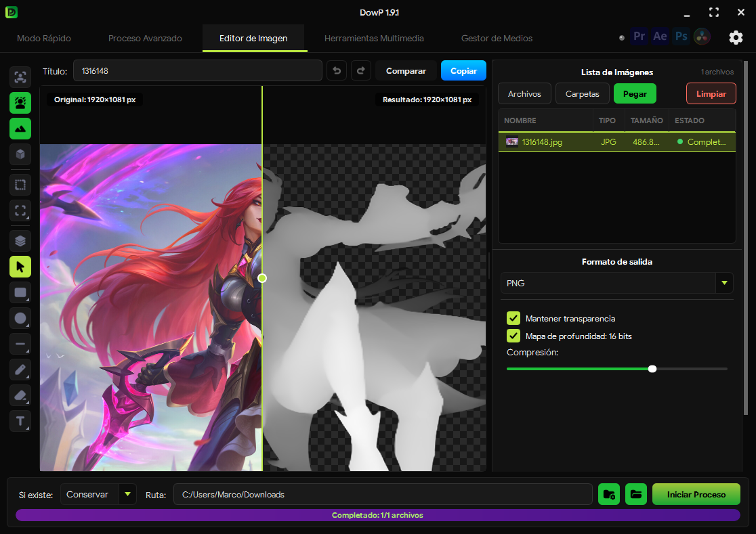Click the 1316148.jpg thumbnail in list
The height and width of the screenshot is (534, 756).
coord(511,142)
